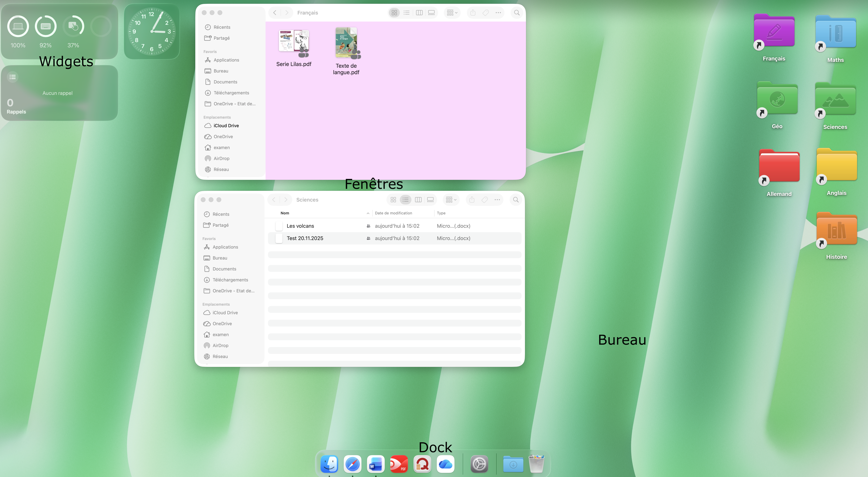Select gallery view in Français window

pyautogui.click(x=431, y=13)
